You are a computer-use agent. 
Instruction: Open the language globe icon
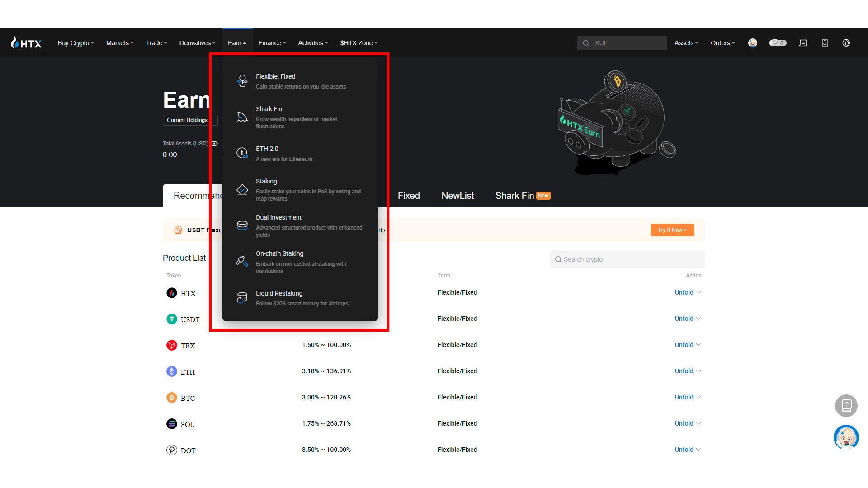(846, 43)
